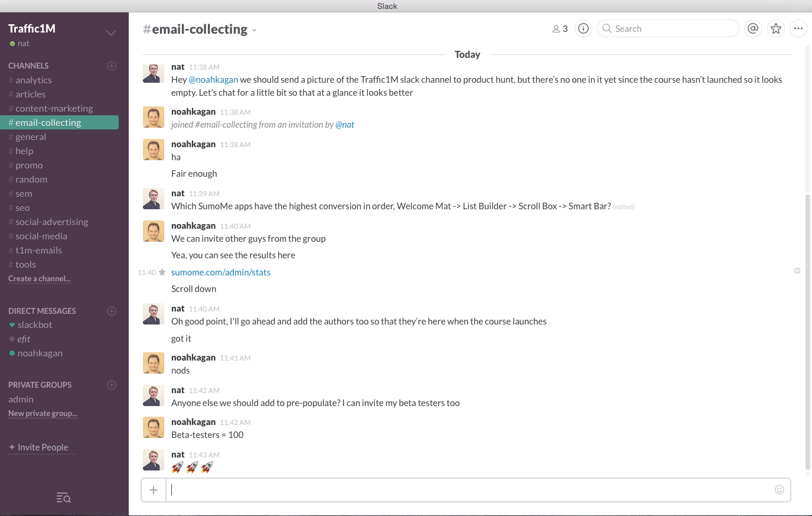Click noahkagan's avatar on 'nods' message
Image resolution: width=812 pixels, height=516 pixels.
[154, 363]
